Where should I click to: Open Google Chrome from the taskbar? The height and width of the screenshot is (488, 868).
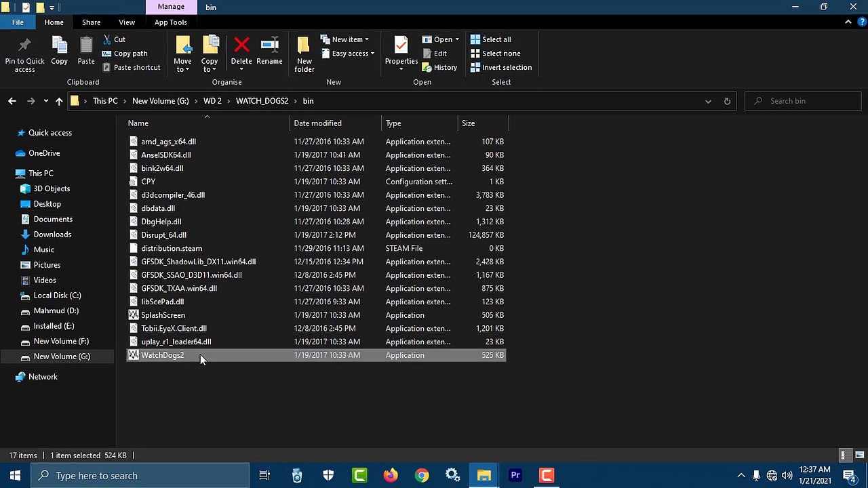point(422,476)
